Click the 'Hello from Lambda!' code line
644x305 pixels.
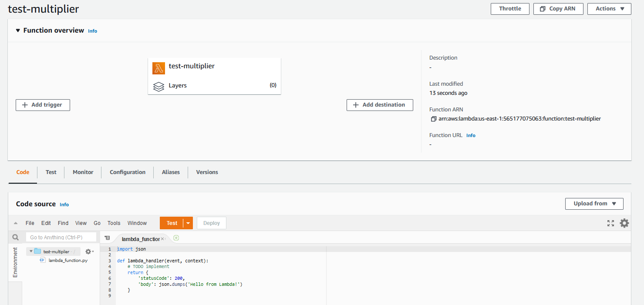tap(190, 284)
